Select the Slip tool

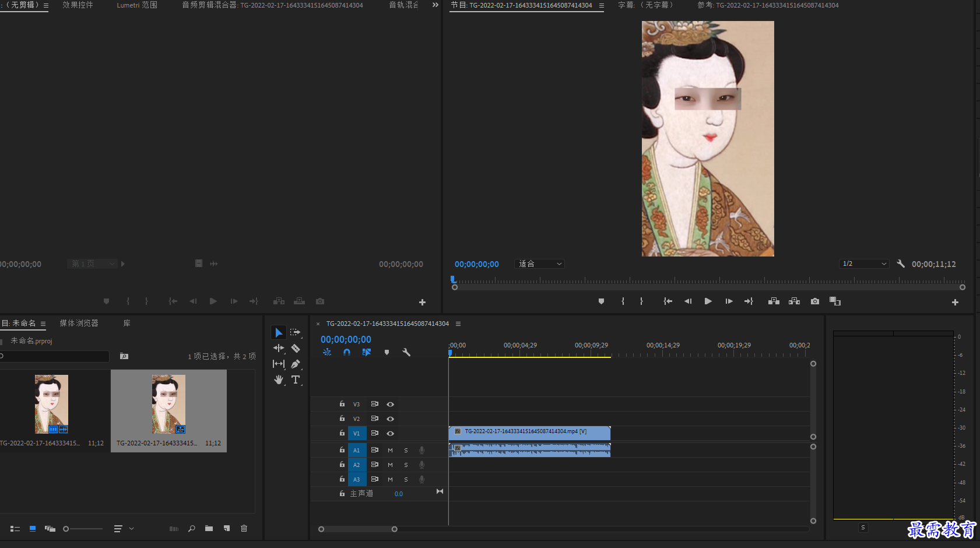coord(279,364)
